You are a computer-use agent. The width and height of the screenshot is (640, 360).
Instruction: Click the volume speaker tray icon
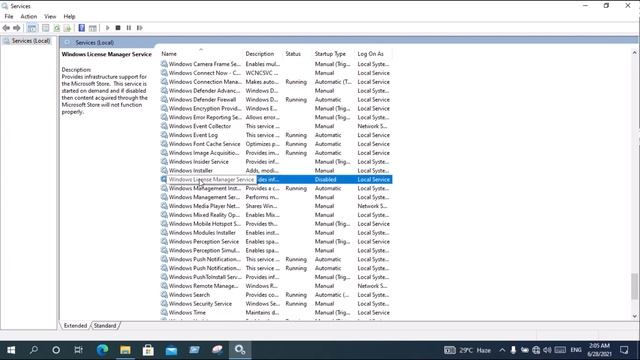click(x=547, y=350)
